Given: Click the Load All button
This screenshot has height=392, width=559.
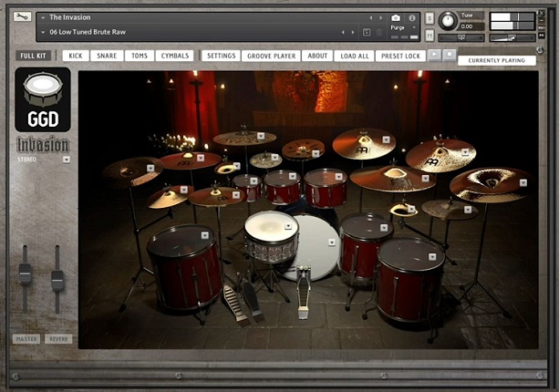Looking at the screenshot, I should click(x=354, y=56).
